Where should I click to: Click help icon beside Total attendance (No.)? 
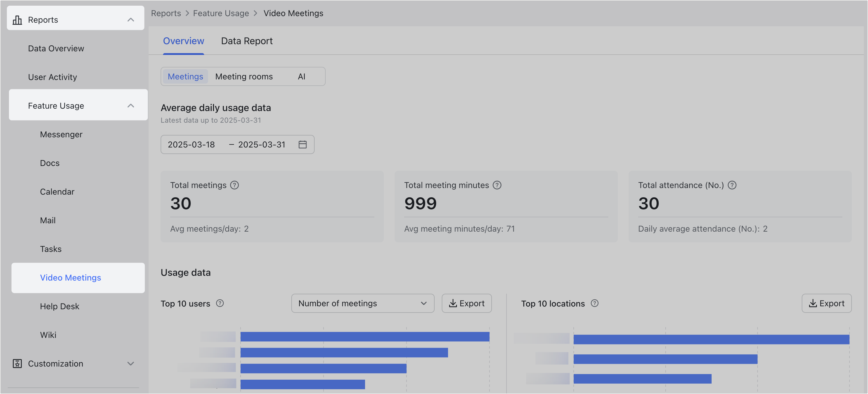(732, 185)
